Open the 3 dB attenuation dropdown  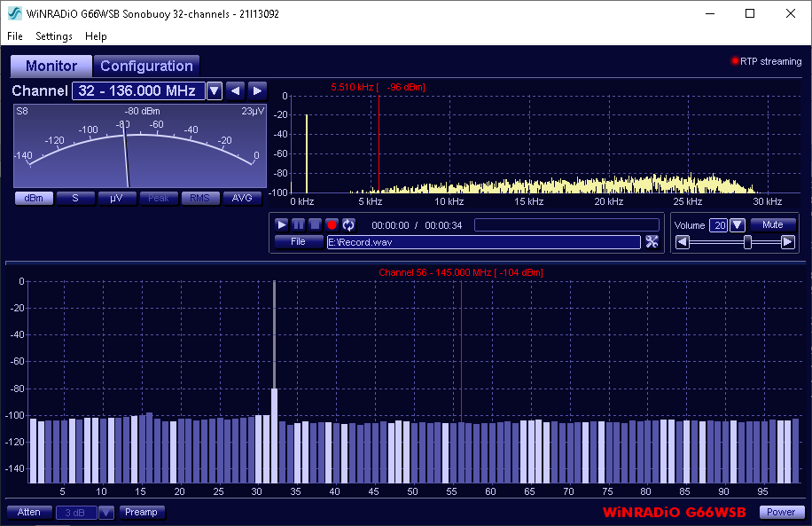point(106,512)
